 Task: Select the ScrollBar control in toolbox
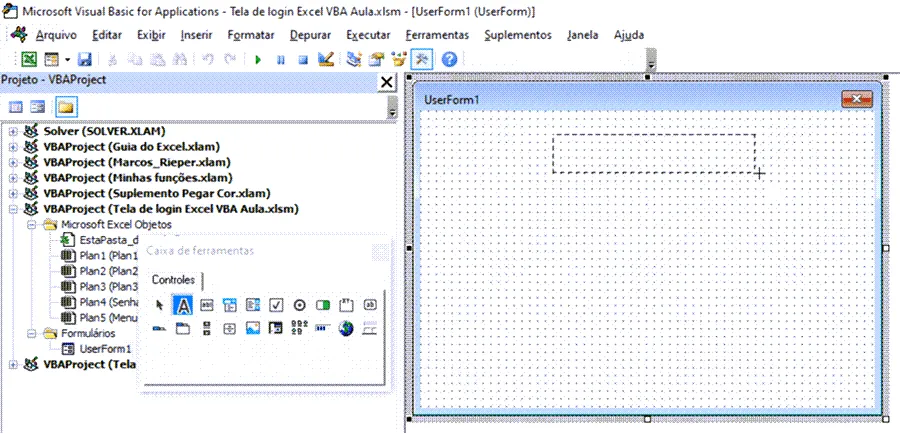click(206, 329)
